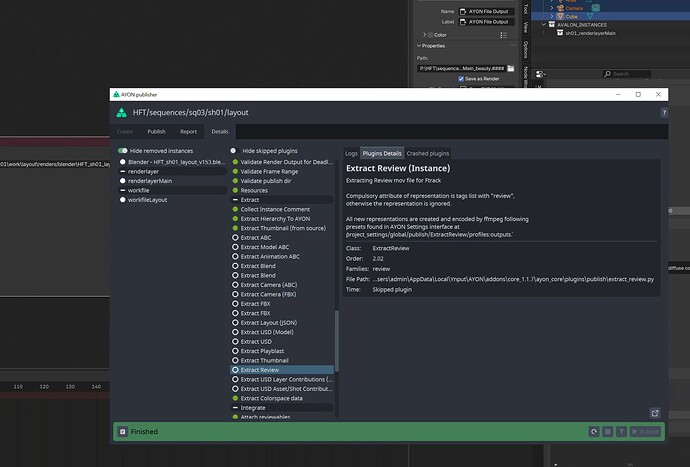This screenshot has width=690, height=467.
Task: Open the Crashed plugins tab
Action: 428,153
